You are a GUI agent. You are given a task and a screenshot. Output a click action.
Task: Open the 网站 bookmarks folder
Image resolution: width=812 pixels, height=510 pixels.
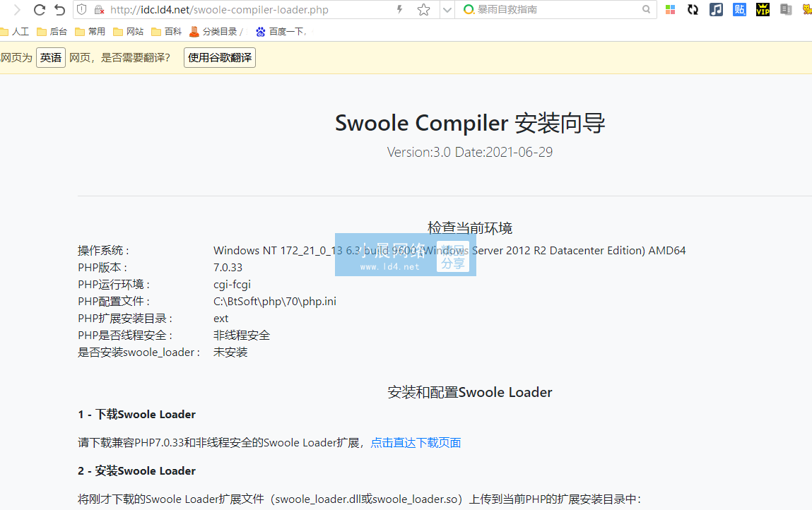(x=129, y=32)
